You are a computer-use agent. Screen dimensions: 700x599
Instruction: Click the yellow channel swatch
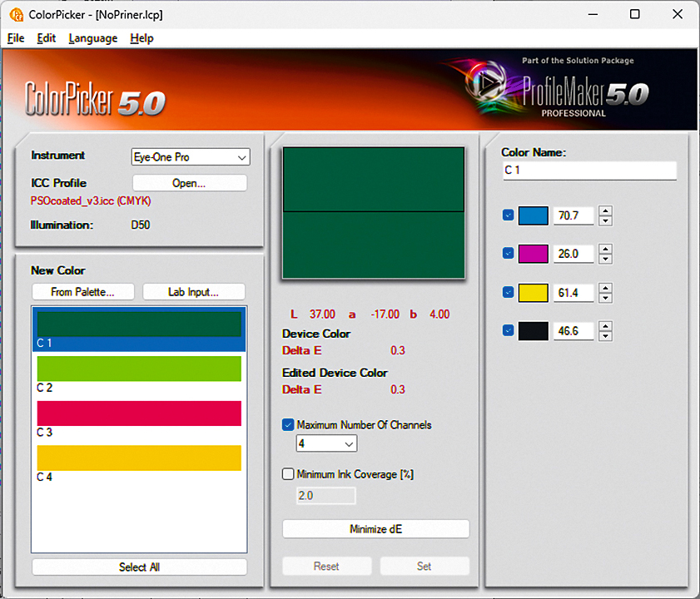[533, 293]
